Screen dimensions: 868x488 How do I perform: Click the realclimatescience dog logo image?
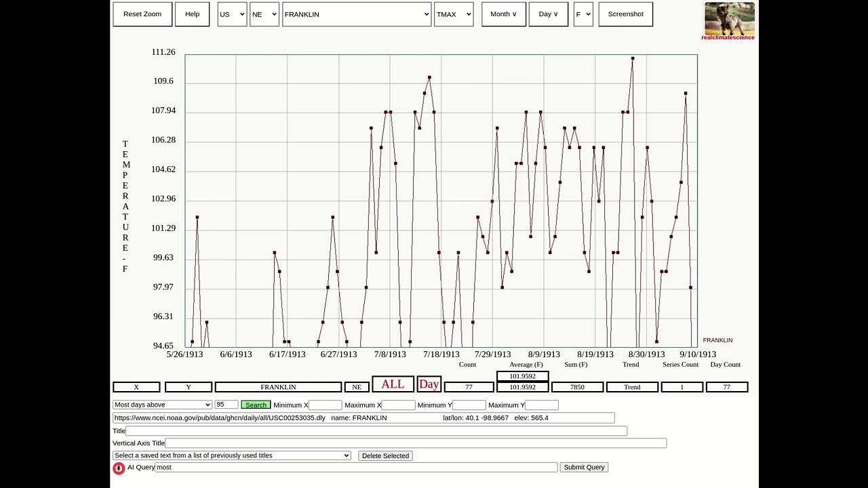[730, 19]
